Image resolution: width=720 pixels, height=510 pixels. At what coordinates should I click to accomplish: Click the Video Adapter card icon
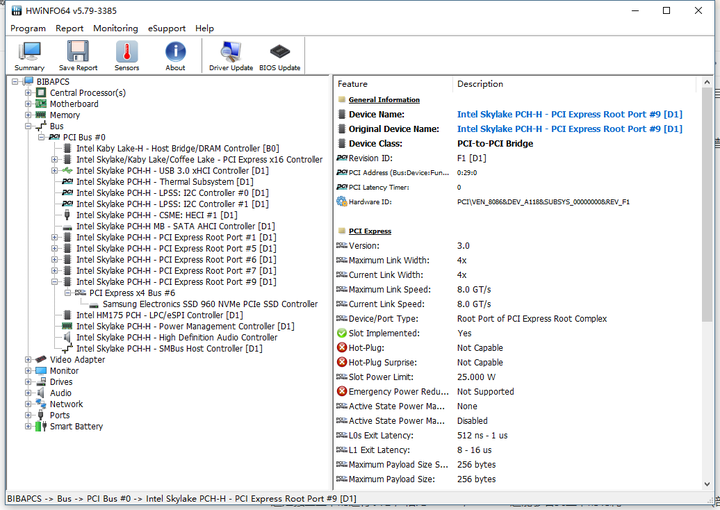point(41,359)
